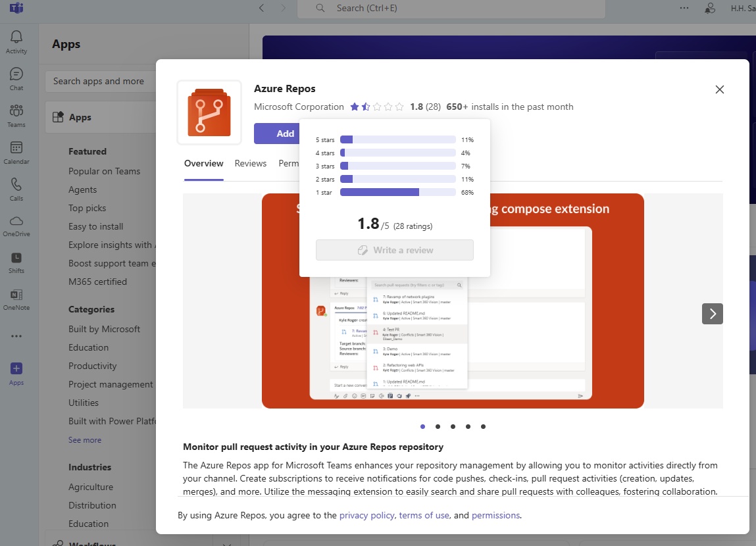The width and height of the screenshot is (756, 546).
Task: Open Education under Categories
Action: click(88, 347)
